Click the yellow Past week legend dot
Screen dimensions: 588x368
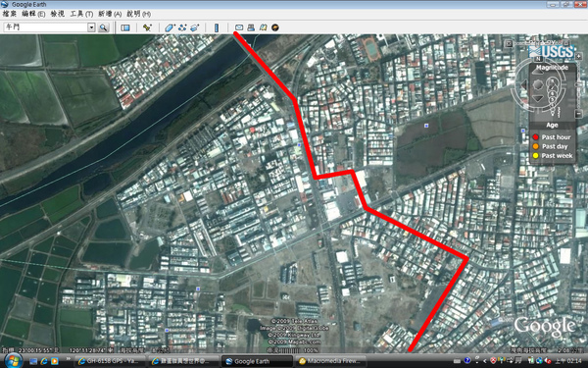click(x=535, y=155)
